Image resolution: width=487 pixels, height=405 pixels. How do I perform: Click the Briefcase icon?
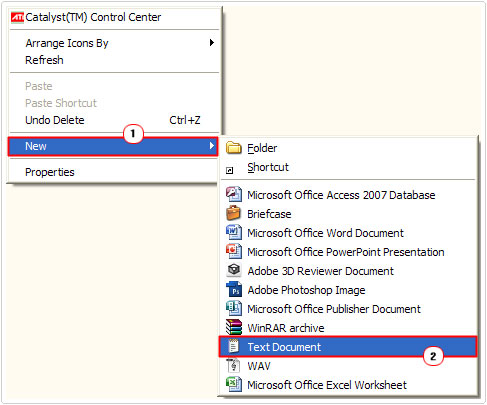tap(233, 213)
